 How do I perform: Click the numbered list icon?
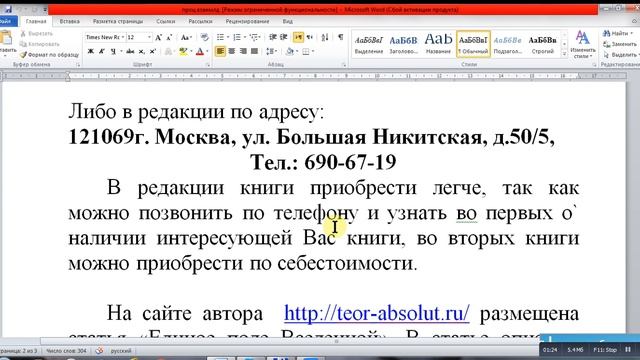[237, 38]
